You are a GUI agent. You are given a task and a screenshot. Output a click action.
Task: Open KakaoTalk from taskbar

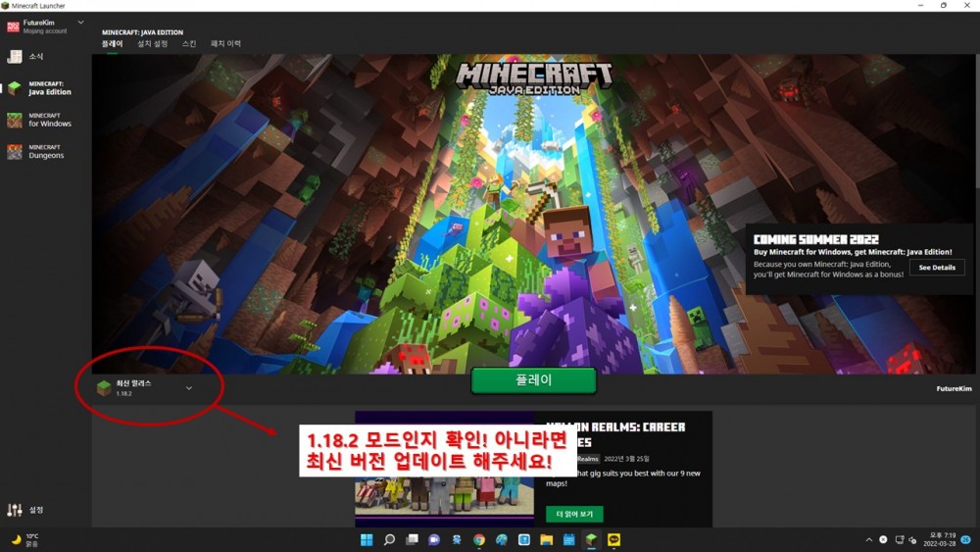pyautogui.click(x=613, y=539)
